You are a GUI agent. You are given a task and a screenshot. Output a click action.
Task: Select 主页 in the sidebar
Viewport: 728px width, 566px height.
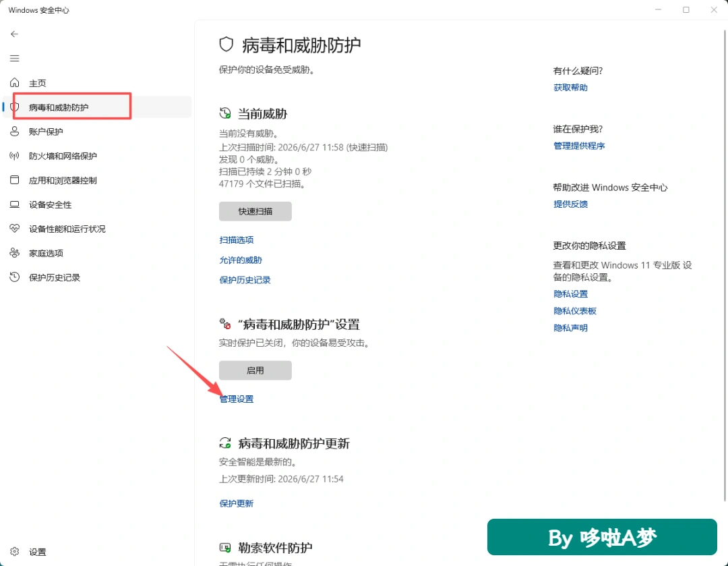click(x=97, y=83)
